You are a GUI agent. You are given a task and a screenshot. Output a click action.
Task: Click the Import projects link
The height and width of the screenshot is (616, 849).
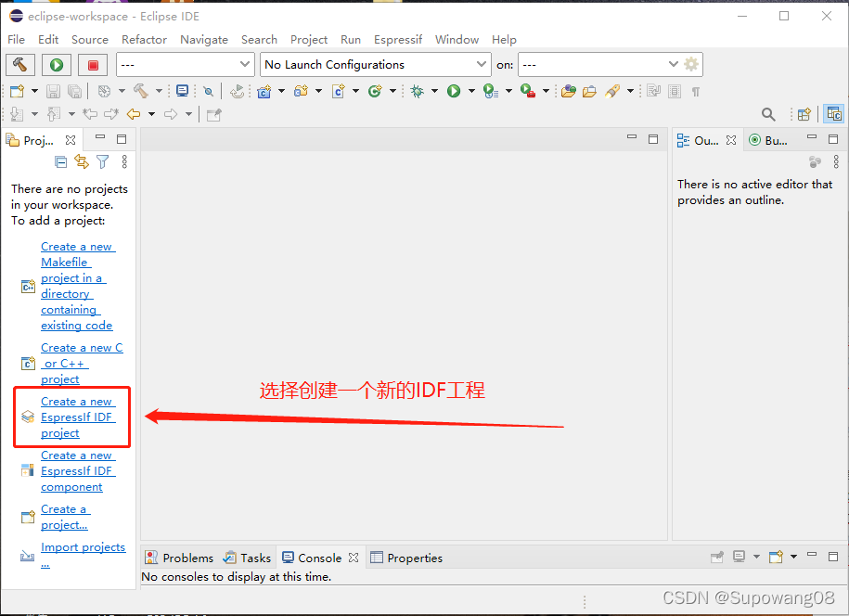point(83,547)
